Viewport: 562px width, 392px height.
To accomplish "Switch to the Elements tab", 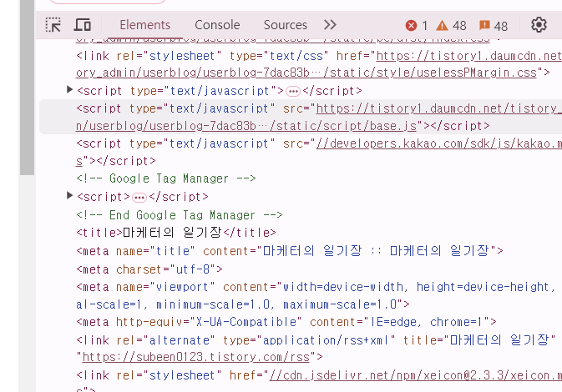I will pos(144,25).
